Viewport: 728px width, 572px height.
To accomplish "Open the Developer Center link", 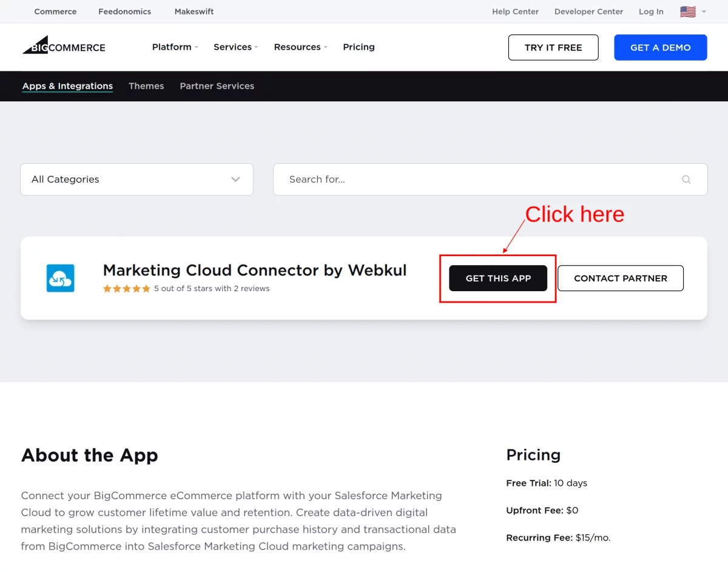I will click(588, 12).
